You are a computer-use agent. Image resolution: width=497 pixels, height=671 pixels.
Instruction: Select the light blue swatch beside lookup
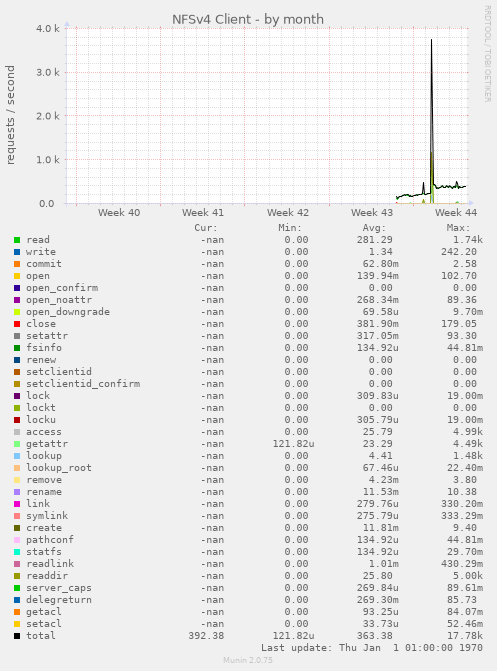point(17,456)
